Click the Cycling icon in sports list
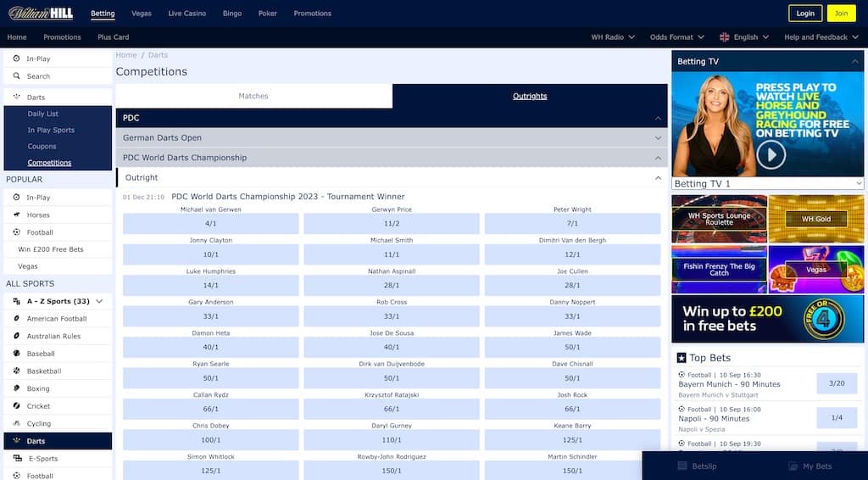 point(17,423)
